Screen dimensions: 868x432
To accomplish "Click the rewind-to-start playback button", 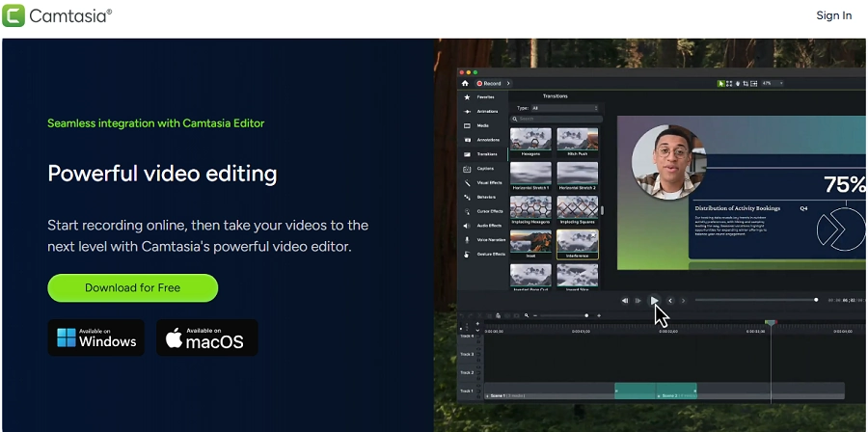I will (625, 301).
